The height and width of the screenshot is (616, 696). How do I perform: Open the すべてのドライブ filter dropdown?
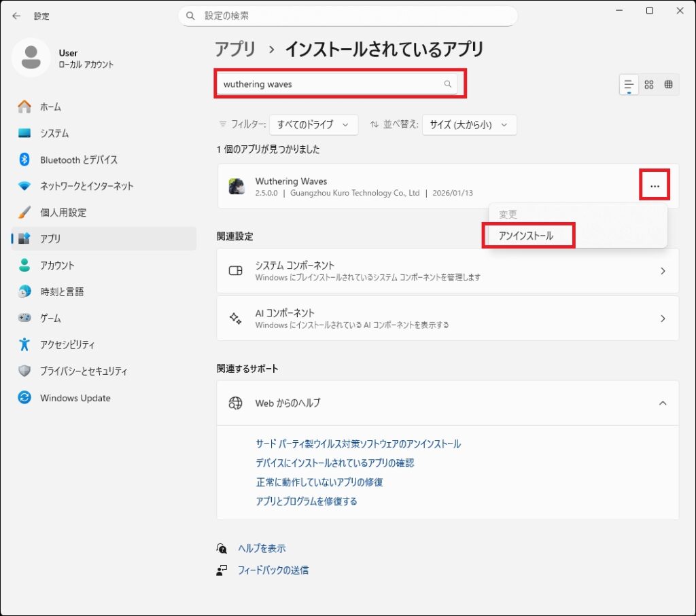coord(314,125)
